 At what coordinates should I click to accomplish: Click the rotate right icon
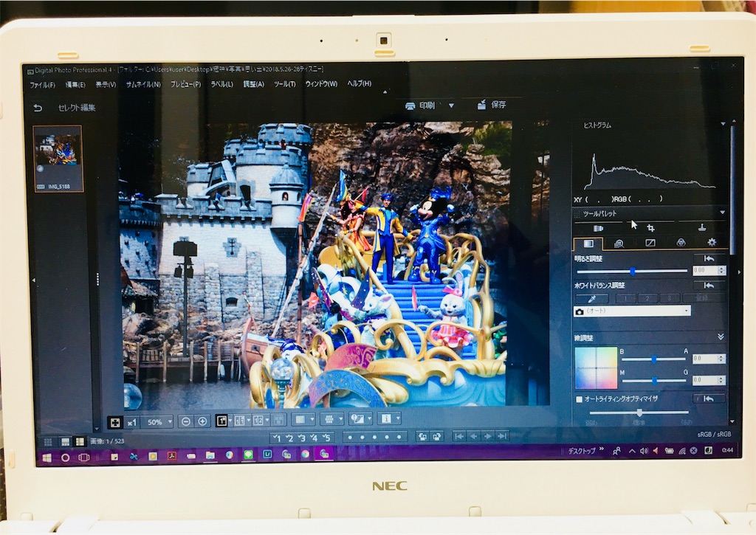[437, 437]
